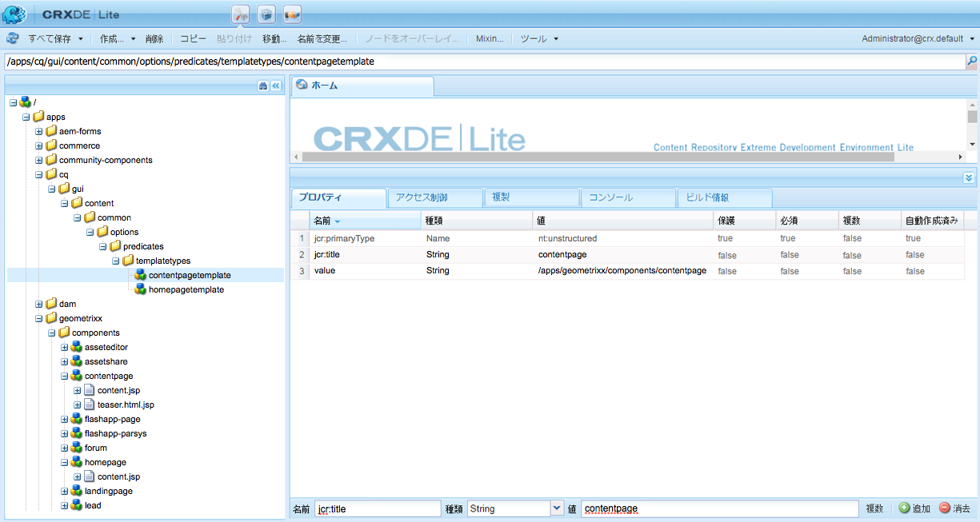The height and width of the screenshot is (522, 980).
Task: Open the Mixin dialog
Action: tap(490, 38)
